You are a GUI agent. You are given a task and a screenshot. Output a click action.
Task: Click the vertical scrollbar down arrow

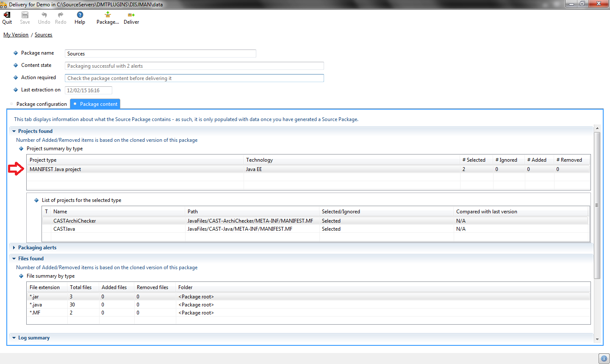pos(597,339)
